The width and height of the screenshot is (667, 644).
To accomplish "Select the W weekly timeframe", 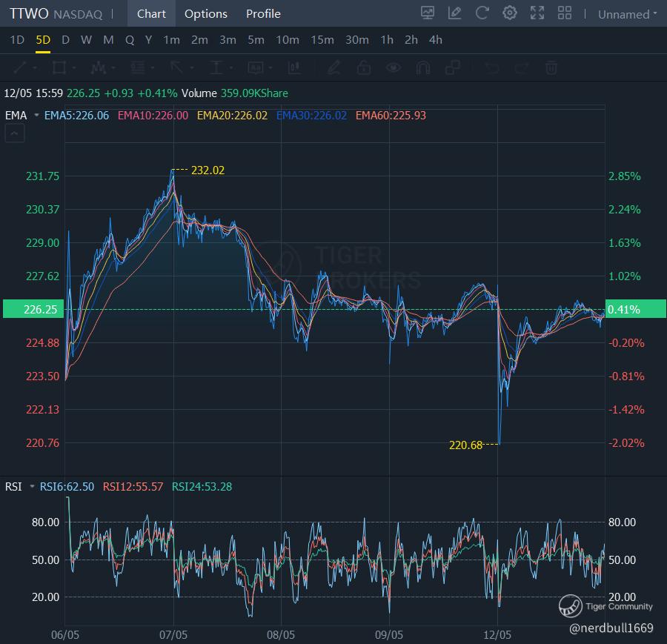I will pos(87,40).
